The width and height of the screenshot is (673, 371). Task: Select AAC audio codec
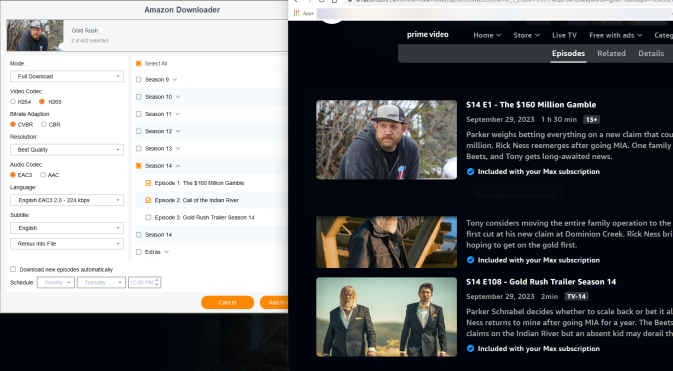(x=43, y=175)
